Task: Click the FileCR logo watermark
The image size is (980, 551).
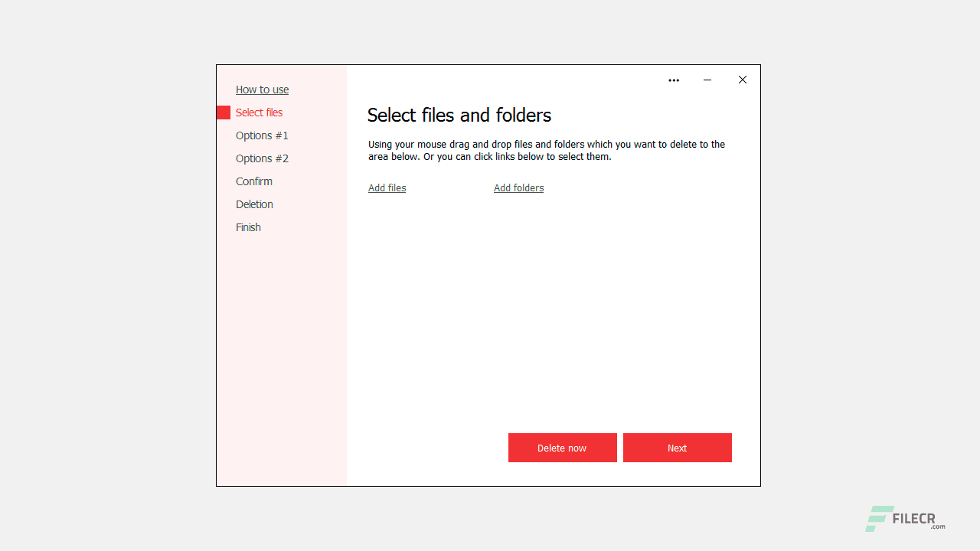Action: pyautogui.click(x=904, y=518)
